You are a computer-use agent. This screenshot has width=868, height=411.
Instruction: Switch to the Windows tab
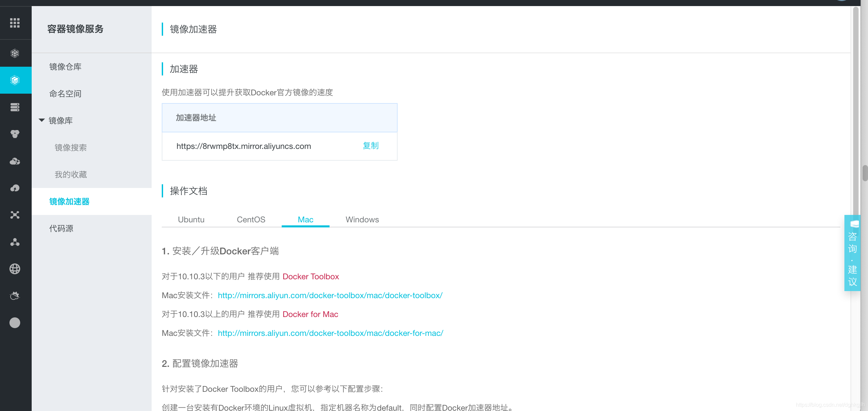click(362, 220)
